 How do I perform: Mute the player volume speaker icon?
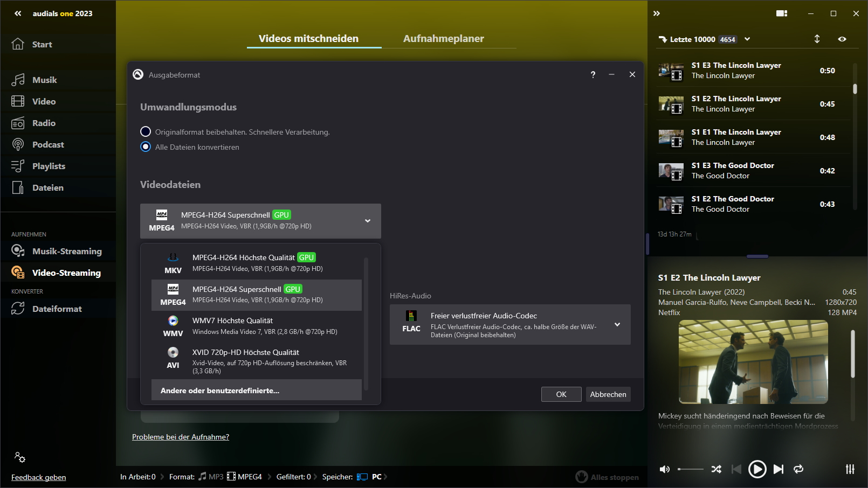(x=665, y=469)
